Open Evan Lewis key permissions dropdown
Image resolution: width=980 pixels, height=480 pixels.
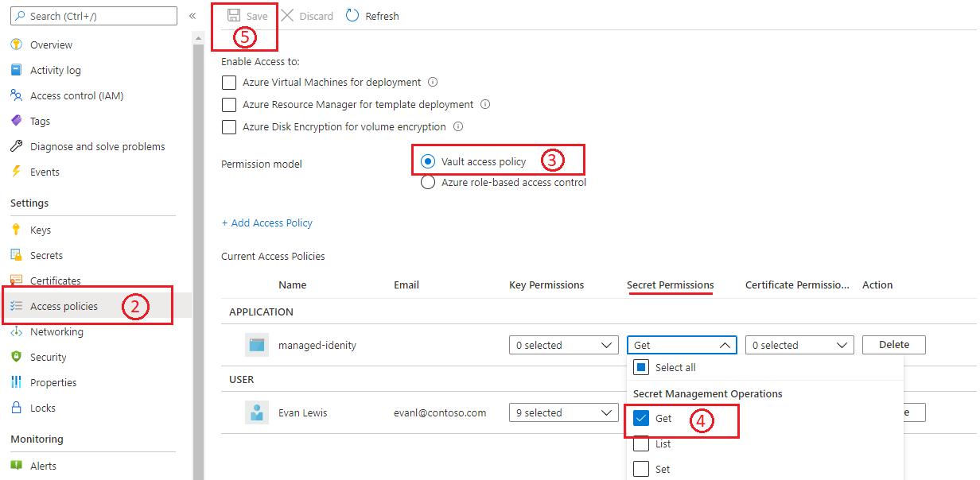coord(563,413)
